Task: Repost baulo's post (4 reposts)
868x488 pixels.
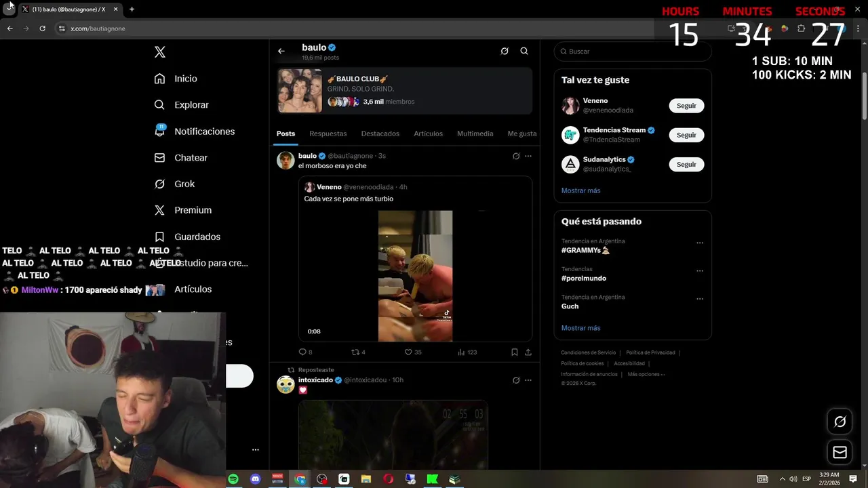Action: point(358,352)
